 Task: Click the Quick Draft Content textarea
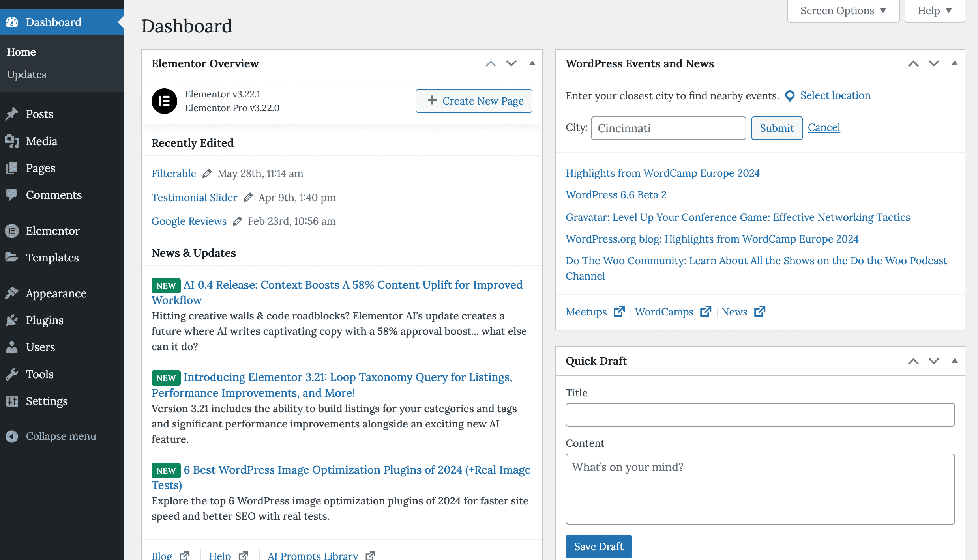tap(760, 489)
